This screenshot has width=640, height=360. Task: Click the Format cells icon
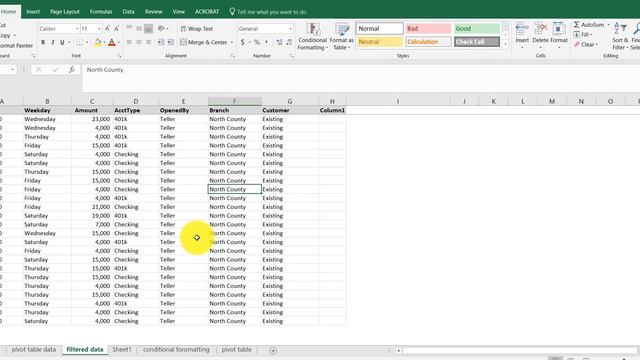559,29
